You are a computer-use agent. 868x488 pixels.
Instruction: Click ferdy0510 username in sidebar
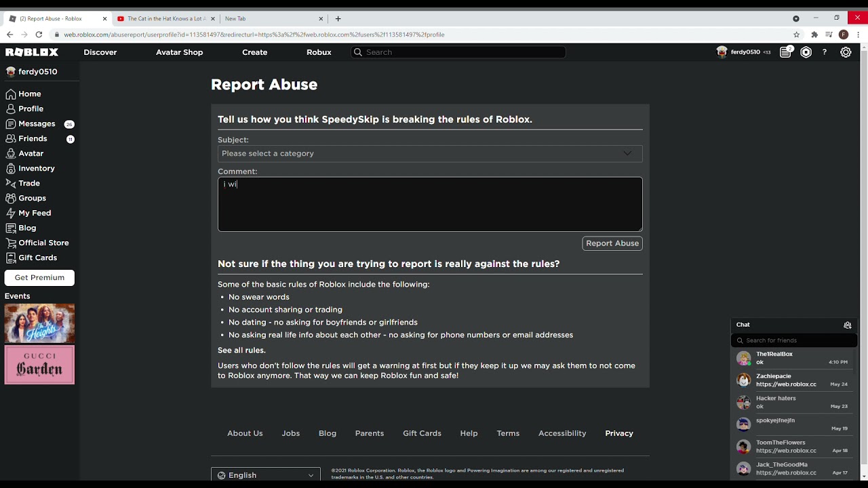click(x=38, y=72)
